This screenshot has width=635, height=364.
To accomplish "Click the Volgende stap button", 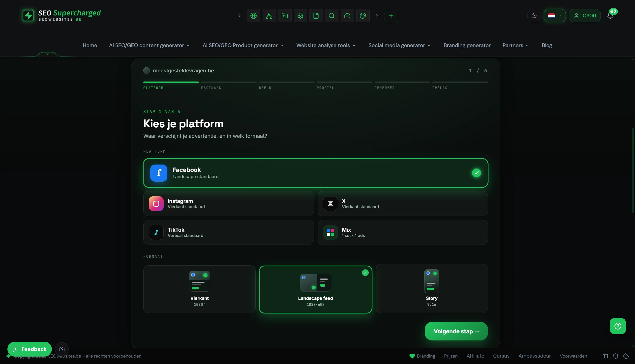I will pos(456,331).
